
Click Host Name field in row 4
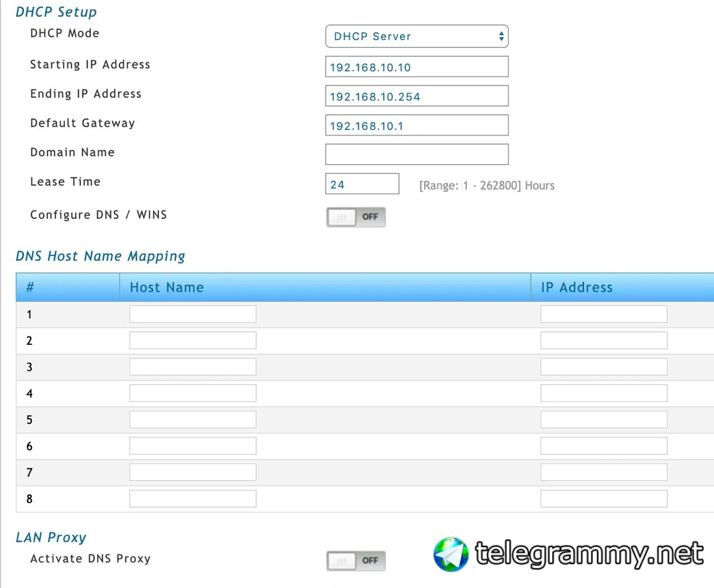point(193,393)
